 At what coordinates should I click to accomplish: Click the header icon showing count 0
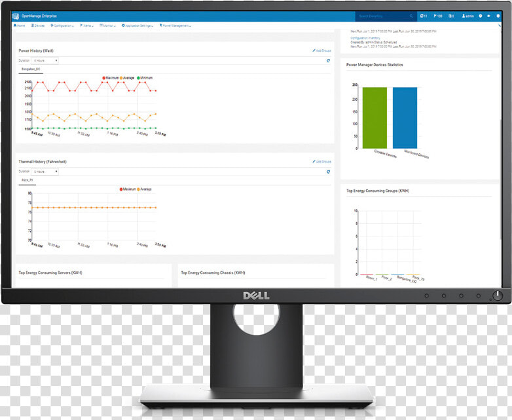pyautogui.click(x=451, y=16)
